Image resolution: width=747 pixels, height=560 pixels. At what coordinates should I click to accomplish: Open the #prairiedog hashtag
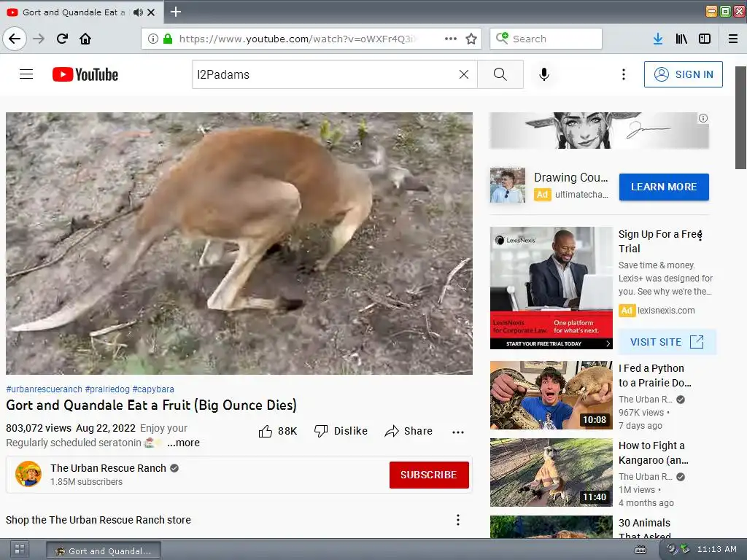(x=107, y=389)
